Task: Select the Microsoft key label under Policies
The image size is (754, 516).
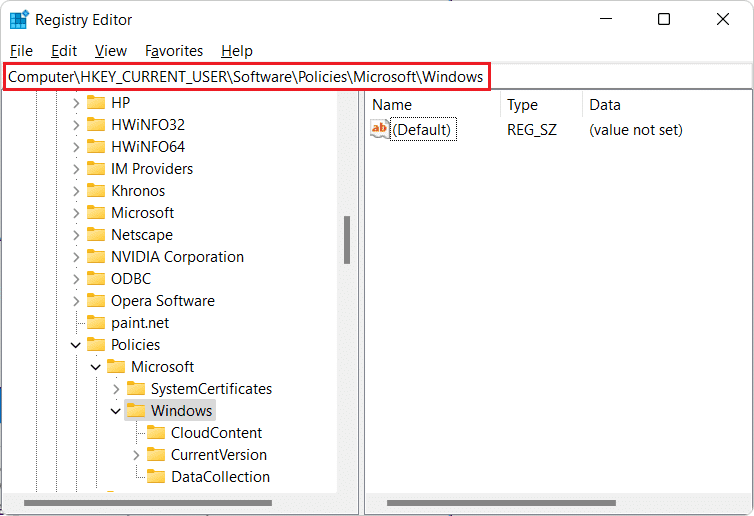Action: coord(163,367)
